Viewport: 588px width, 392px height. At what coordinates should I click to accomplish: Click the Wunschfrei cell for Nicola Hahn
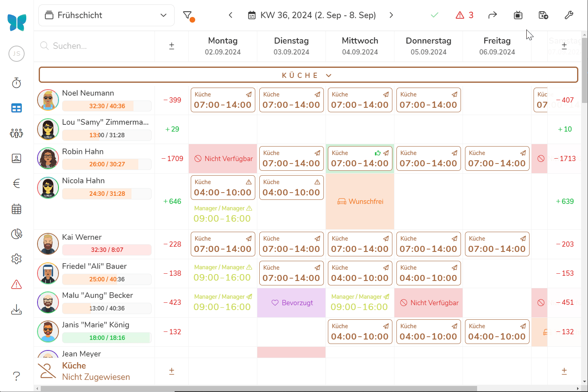(x=360, y=201)
